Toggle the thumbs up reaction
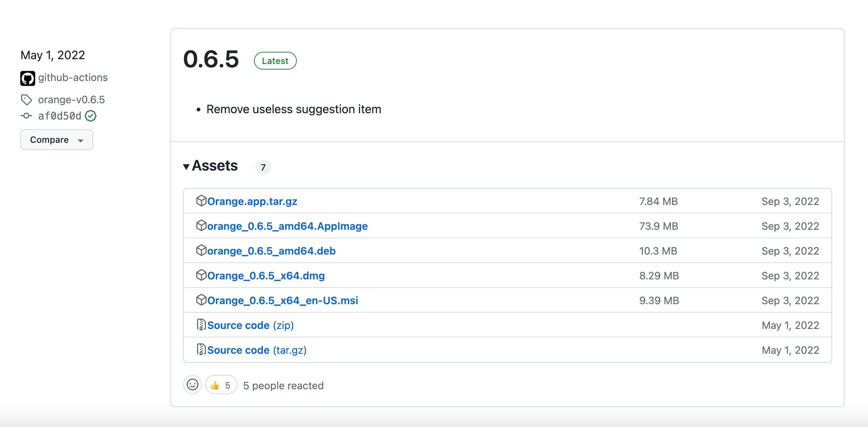Viewport: 868px width, 427px height. [x=221, y=385]
